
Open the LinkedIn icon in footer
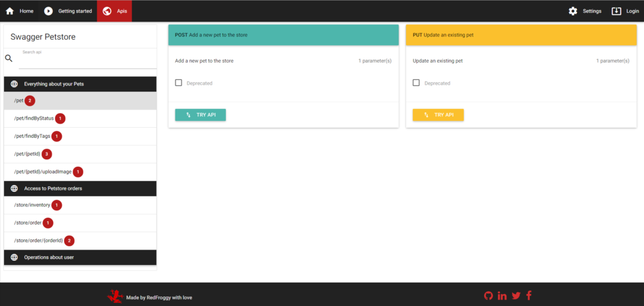502,296
